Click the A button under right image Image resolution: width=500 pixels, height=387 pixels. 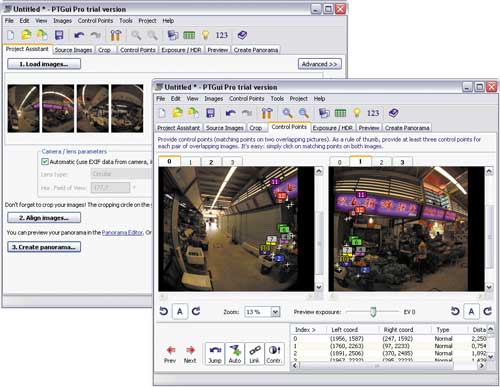point(471,312)
